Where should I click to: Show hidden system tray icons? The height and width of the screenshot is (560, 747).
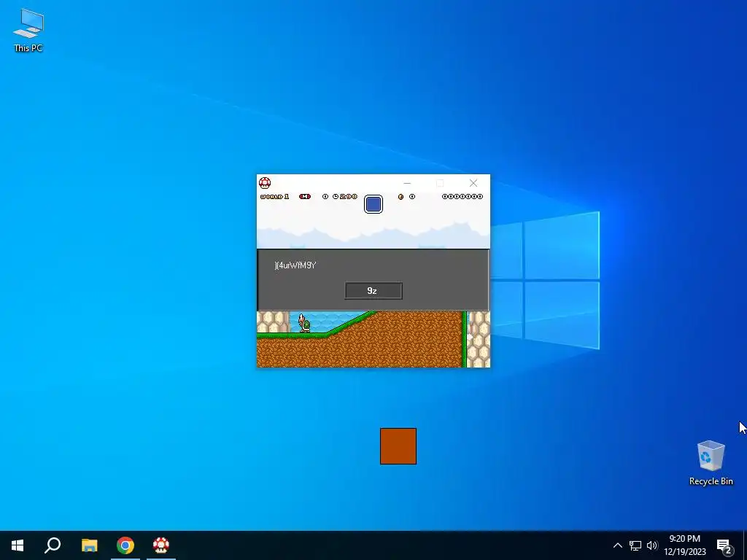[x=617, y=545]
